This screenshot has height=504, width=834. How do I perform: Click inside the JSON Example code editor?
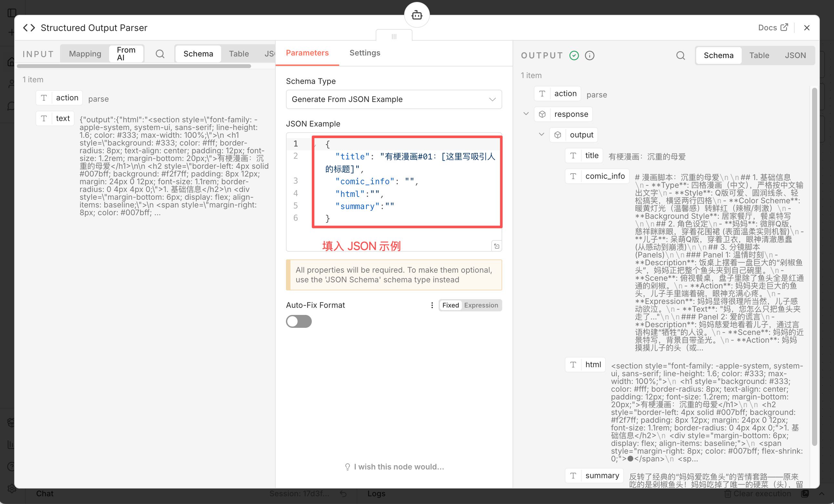click(x=406, y=194)
